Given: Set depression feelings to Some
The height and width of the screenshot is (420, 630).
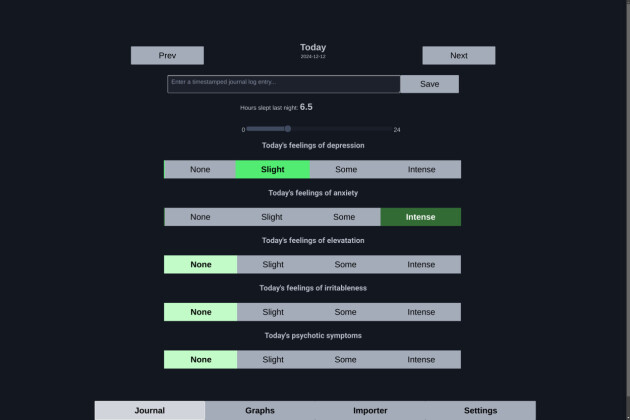Looking at the screenshot, I should [346, 169].
